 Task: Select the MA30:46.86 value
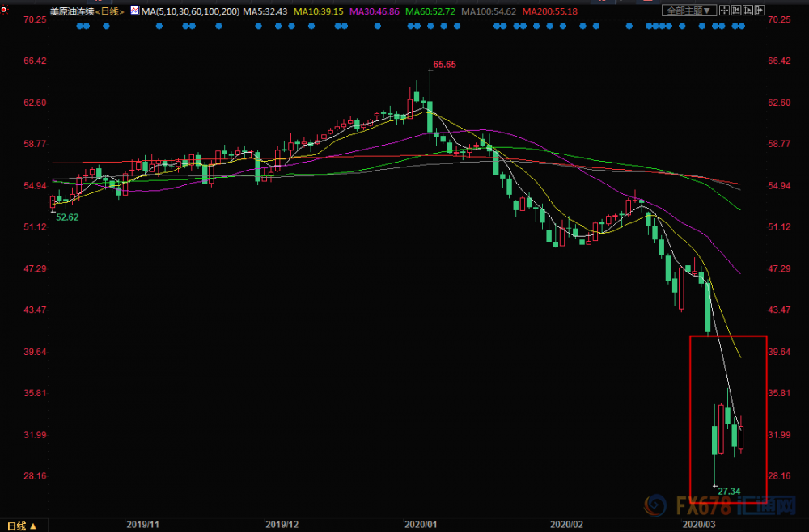[374, 11]
